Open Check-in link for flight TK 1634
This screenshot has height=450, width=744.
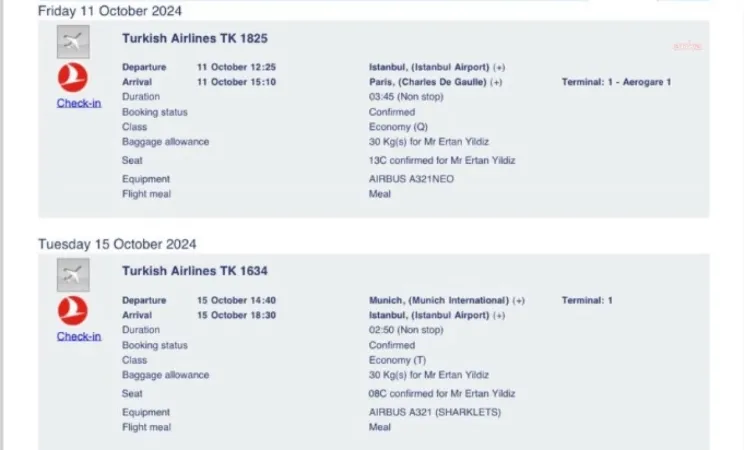pos(78,336)
